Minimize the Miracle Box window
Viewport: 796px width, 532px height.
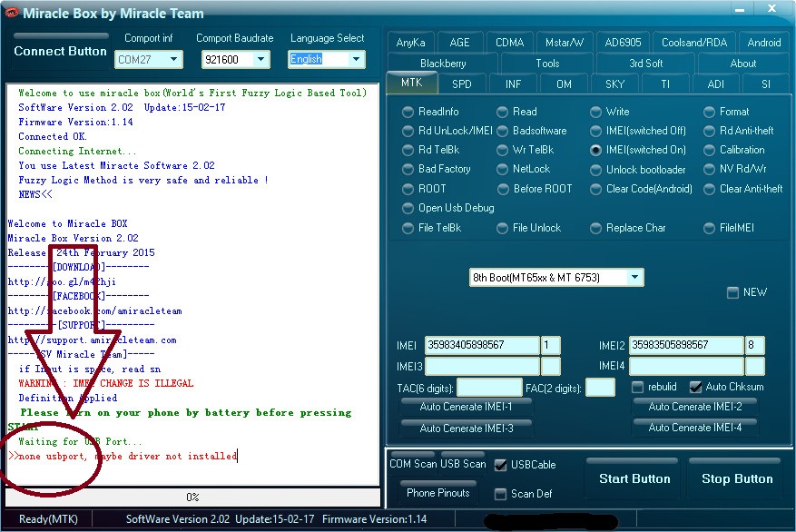tap(740, 10)
